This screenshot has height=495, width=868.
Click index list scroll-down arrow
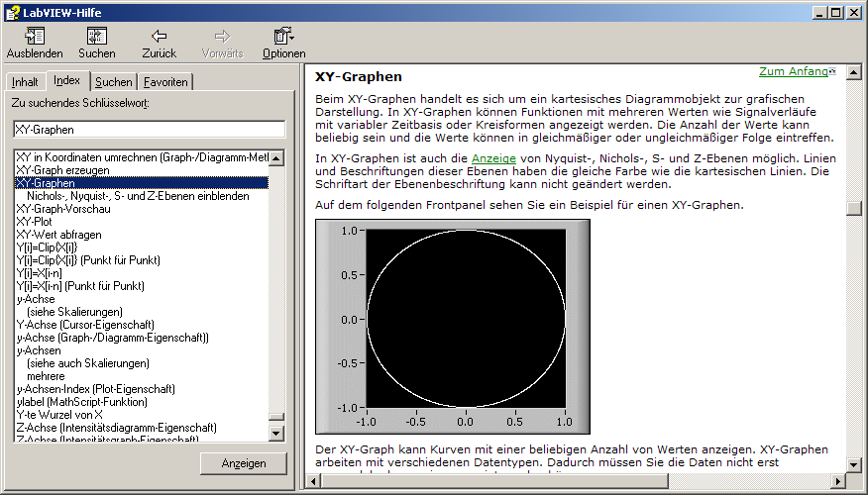tap(276, 433)
